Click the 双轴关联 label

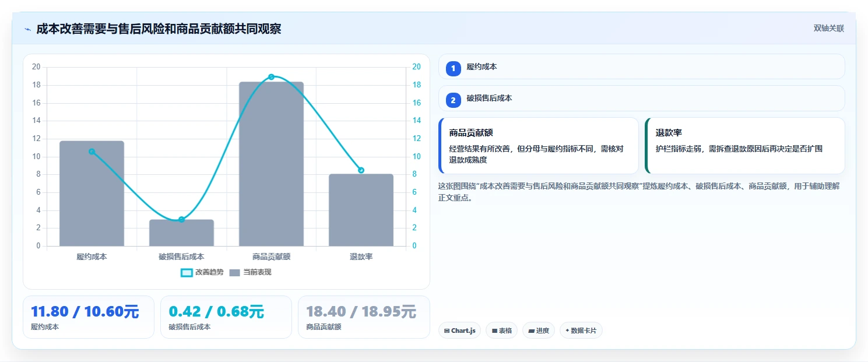tap(828, 29)
